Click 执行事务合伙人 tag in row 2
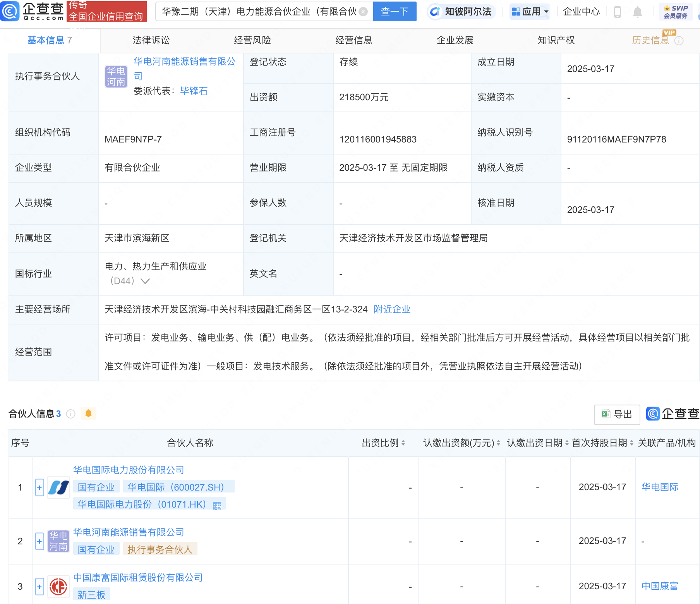700x604 pixels. coord(160,549)
